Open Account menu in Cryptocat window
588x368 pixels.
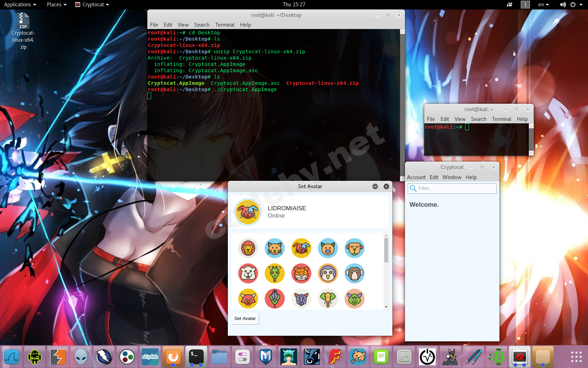tap(416, 177)
